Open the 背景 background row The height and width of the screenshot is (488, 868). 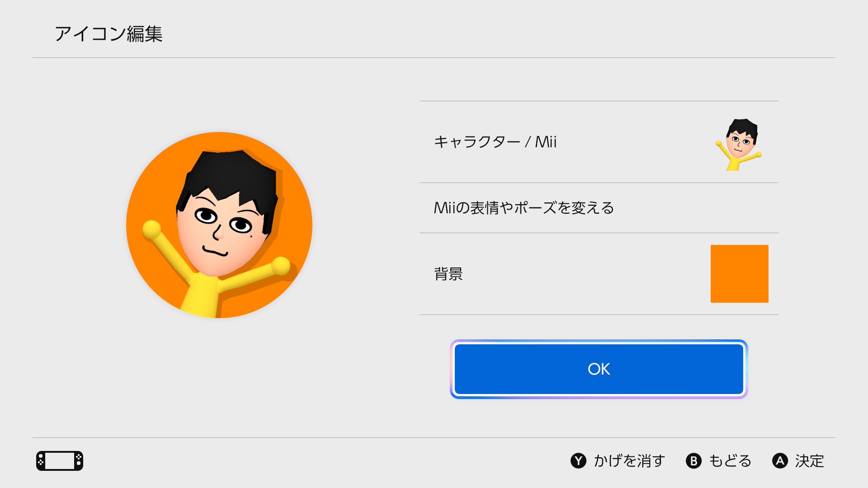pos(599,274)
